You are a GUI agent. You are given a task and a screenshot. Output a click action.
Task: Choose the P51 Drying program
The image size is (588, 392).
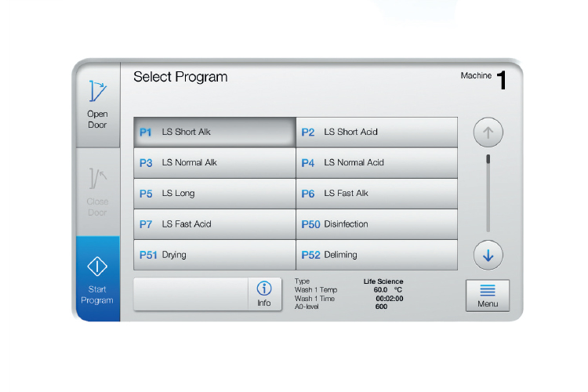pyautogui.click(x=214, y=255)
